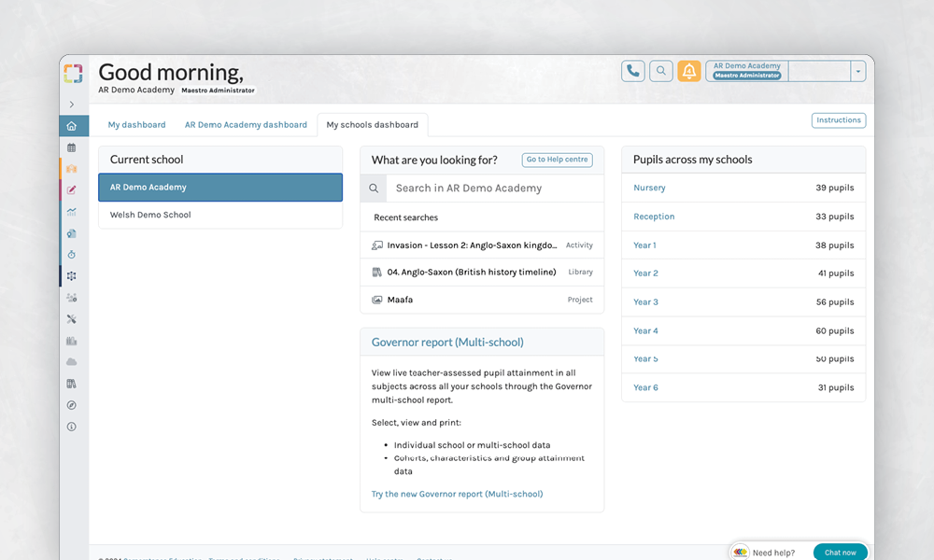
Task: Click the pencil edit icon in the sidebar
Action: click(x=72, y=190)
